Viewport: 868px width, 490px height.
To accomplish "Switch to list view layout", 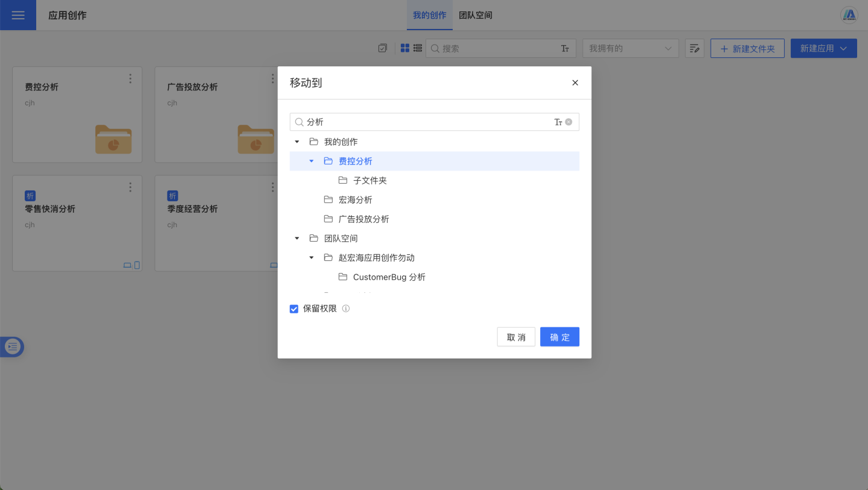I will coord(417,48).
